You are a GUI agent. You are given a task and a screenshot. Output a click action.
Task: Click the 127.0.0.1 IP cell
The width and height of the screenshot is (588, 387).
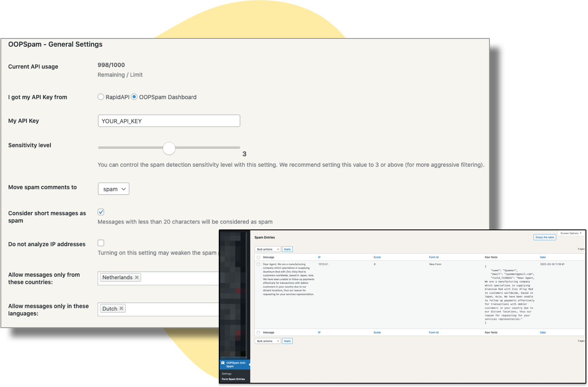(x=323, y=265)
